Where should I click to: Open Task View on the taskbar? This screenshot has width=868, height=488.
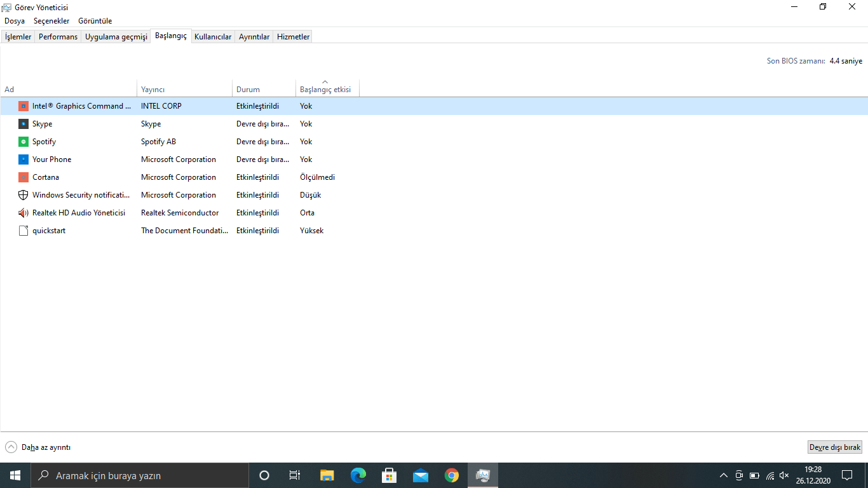tap(295, 475)
